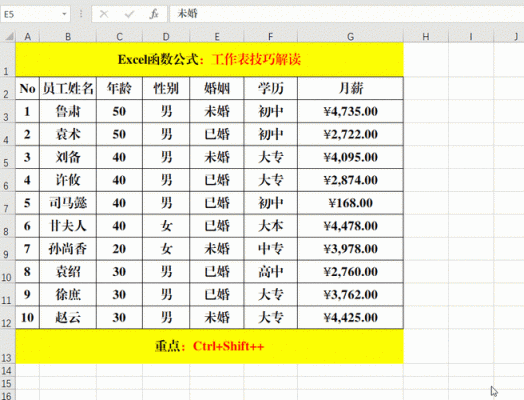Screen dimensions: 524x400
Task: Click salary cell ¥4,095.00
Action: [x=351, y=157]
